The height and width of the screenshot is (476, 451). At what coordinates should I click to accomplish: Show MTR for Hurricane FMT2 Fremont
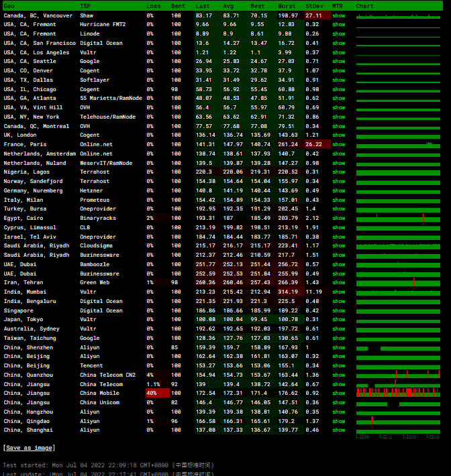[338, 24]
